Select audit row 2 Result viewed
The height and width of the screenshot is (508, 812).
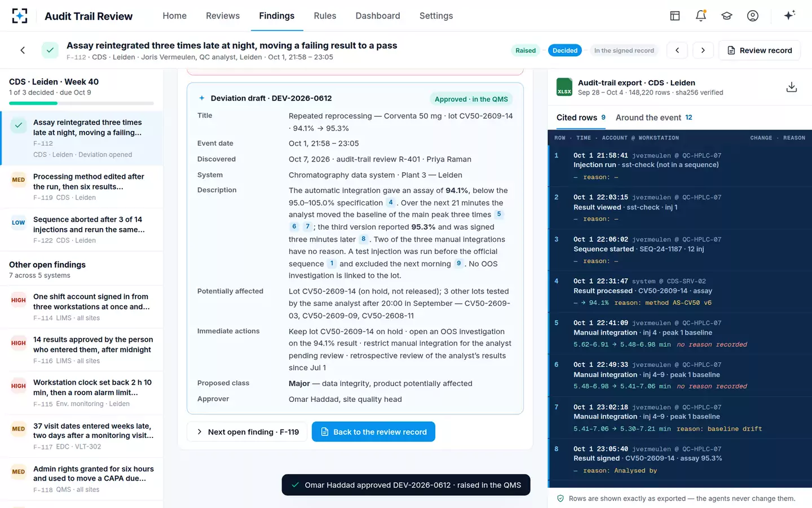click(x=679, y=208)
